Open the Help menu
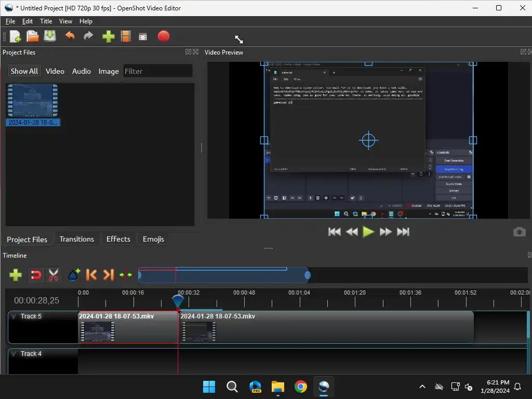Viewport: 532px width, 399px height. [86, 21]
